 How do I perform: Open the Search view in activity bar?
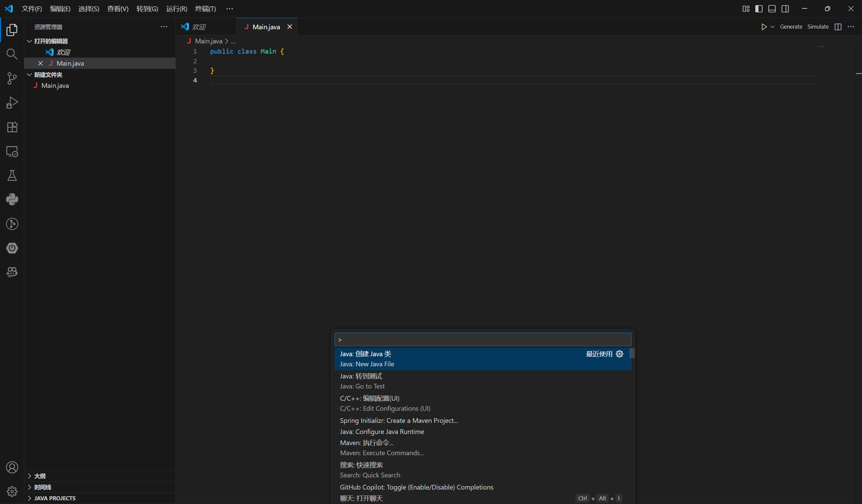pos(12,54)
